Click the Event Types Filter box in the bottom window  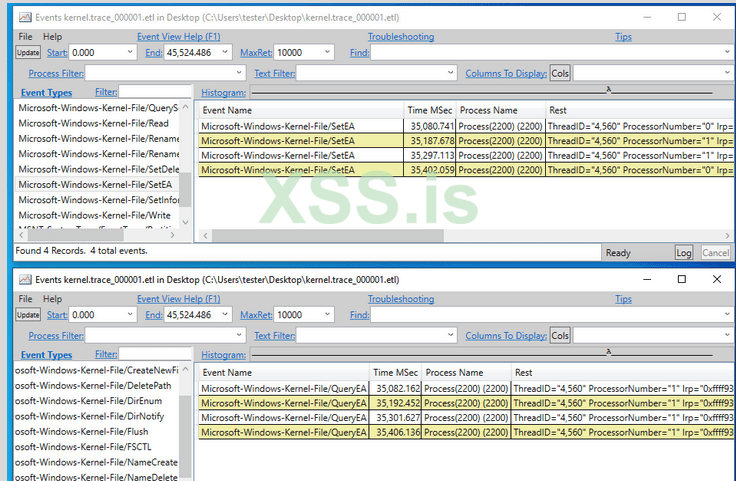[x=155, y=354]
